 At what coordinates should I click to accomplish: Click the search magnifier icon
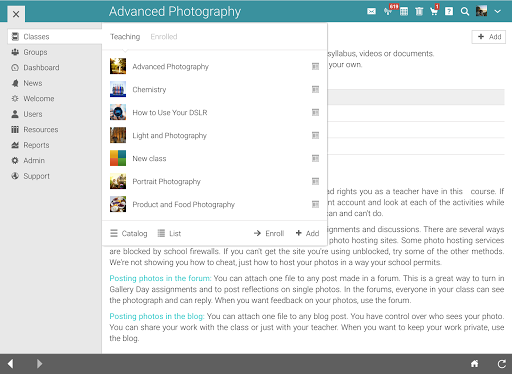pos(465,12)
